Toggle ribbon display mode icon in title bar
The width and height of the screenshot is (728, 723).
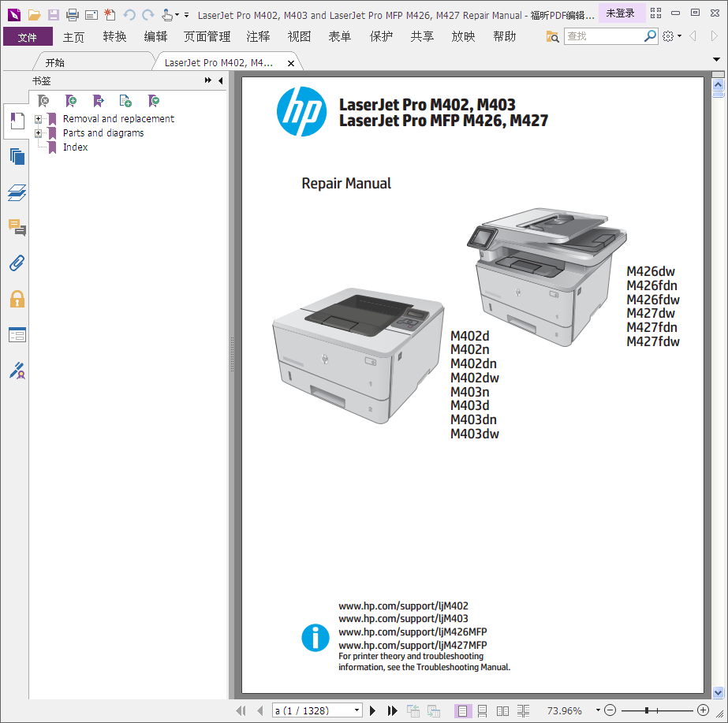(x=655, y=13)
